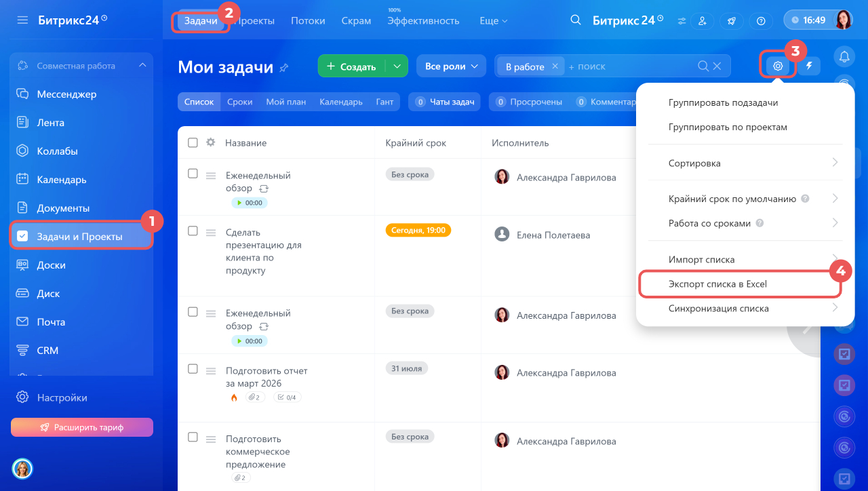Open the help question mark icon
Image resolution: width=868 pixels, height=491 pixels.
(x=761, y=21)
